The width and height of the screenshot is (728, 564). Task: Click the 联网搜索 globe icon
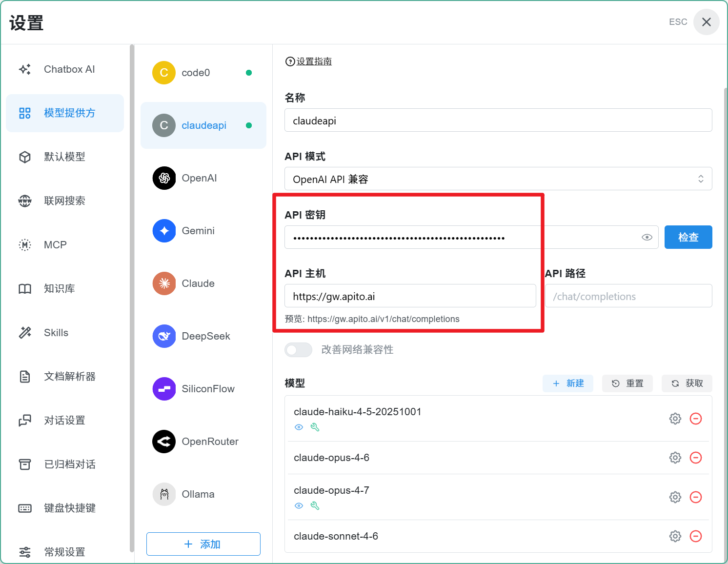tap(25, 201)
